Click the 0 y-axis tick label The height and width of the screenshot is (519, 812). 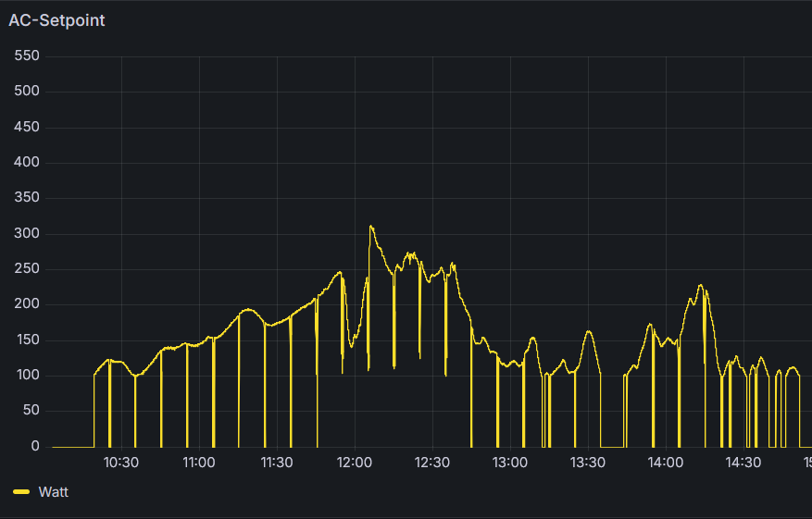[x=35, y=446]
